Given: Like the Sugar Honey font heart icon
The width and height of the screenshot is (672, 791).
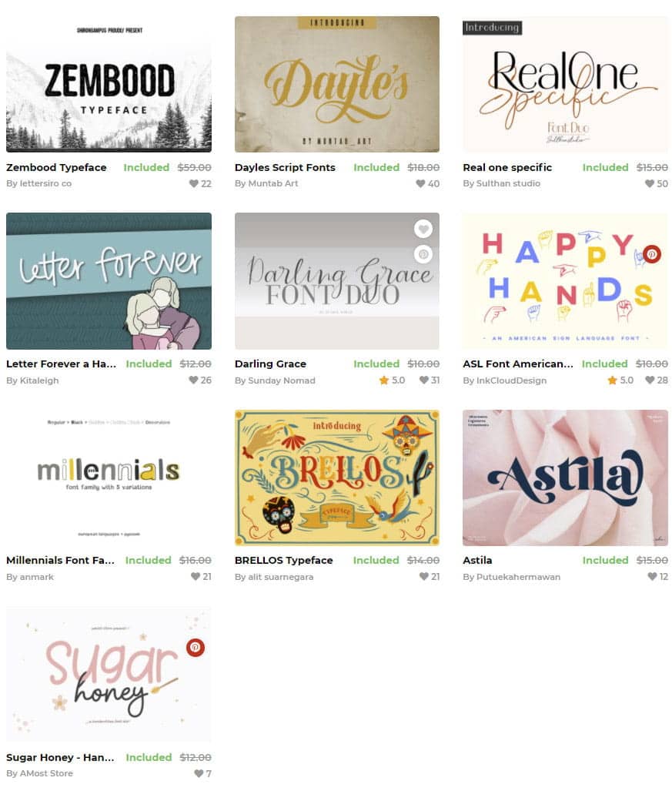Looking at the screenshot, I should pos(199,773).
